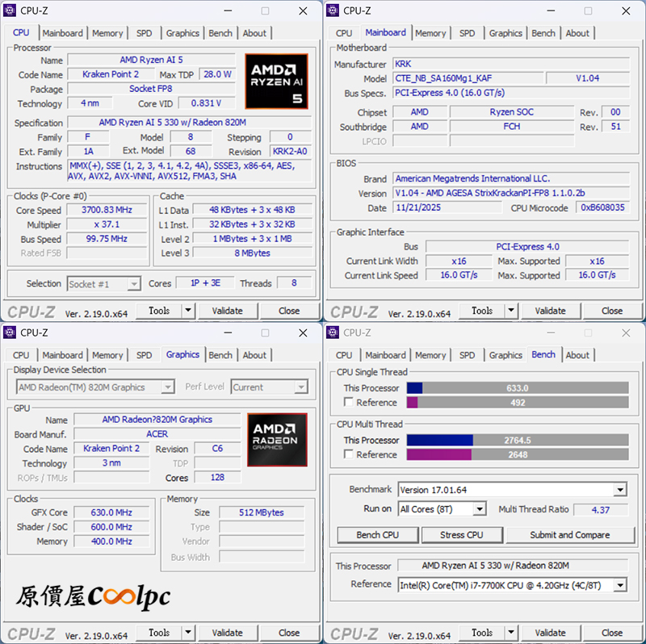The image size is (646, 644).
Task: Open the Benchmark version 17.01.64 dropdown
Action: point(619,490)
